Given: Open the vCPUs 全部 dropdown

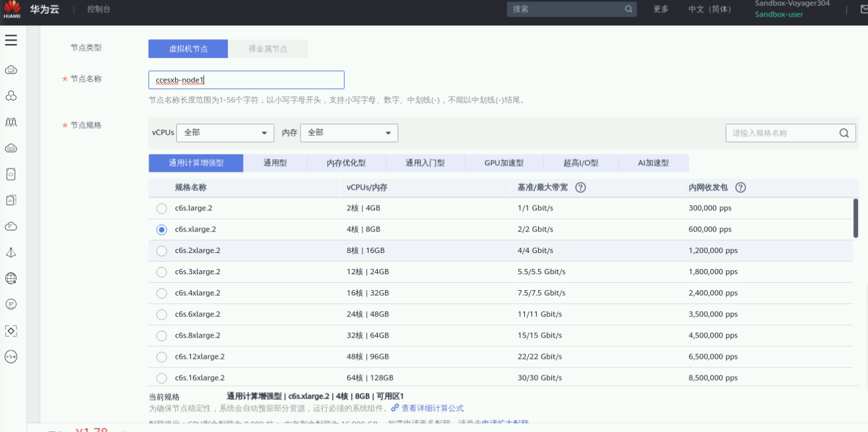Looking at the screenshot, I should (224, 132).
